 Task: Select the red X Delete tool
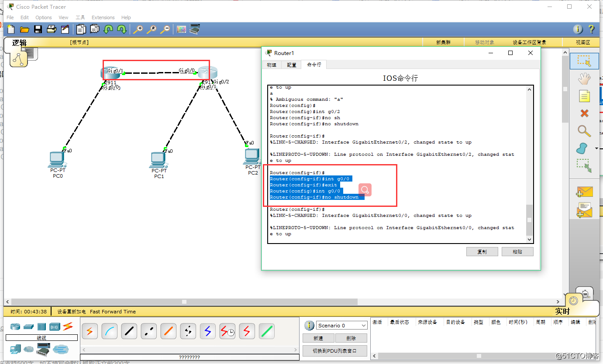(584, 113)
